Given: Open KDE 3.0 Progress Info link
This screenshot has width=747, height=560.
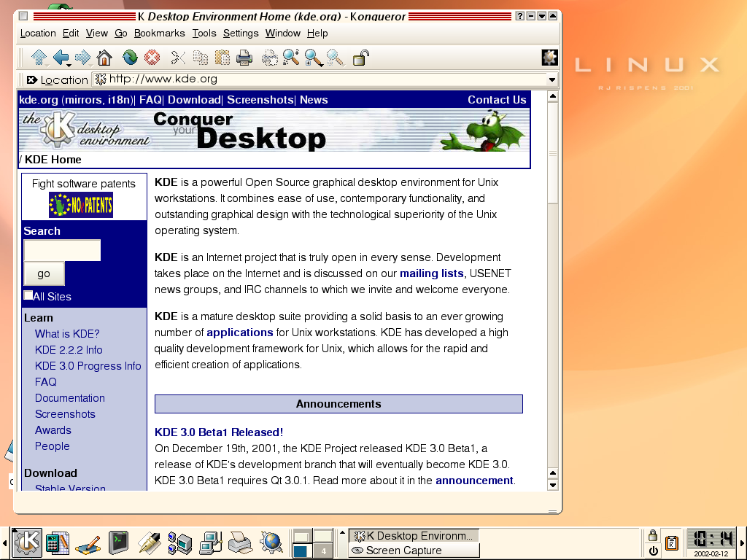Looking at the screenshot, I should (x=88, y=366).
